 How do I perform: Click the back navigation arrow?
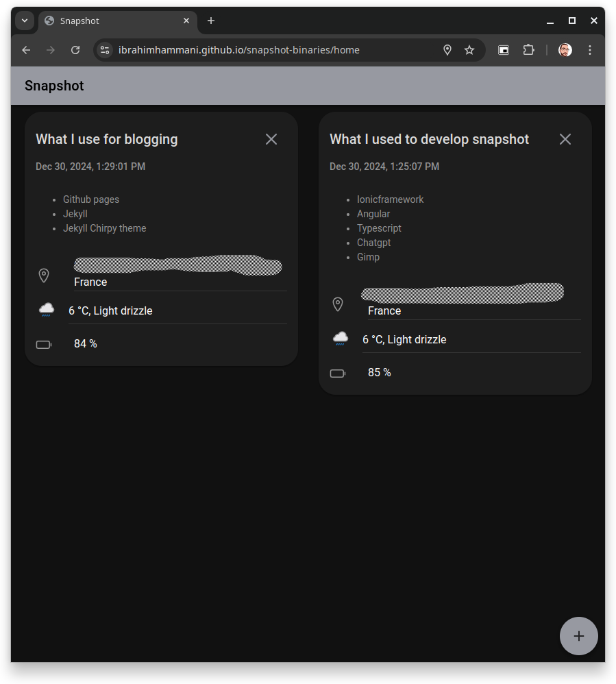(25, 49)
